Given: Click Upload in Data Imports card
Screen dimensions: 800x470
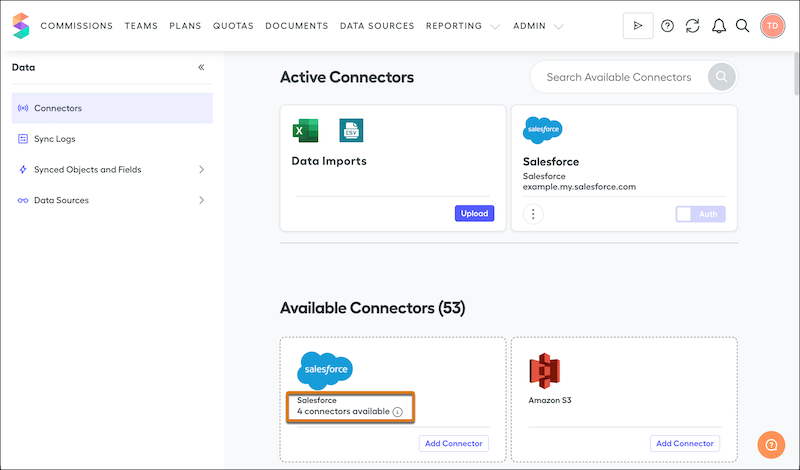Looking at the screenshot, I should (x=474, y=213).
